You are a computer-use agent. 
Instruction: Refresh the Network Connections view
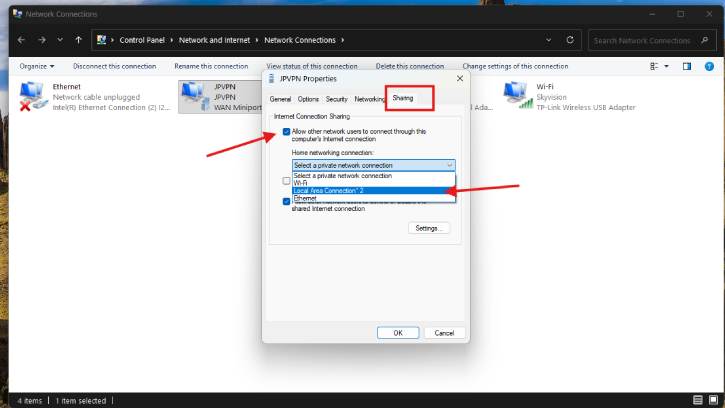coord(570,40)
